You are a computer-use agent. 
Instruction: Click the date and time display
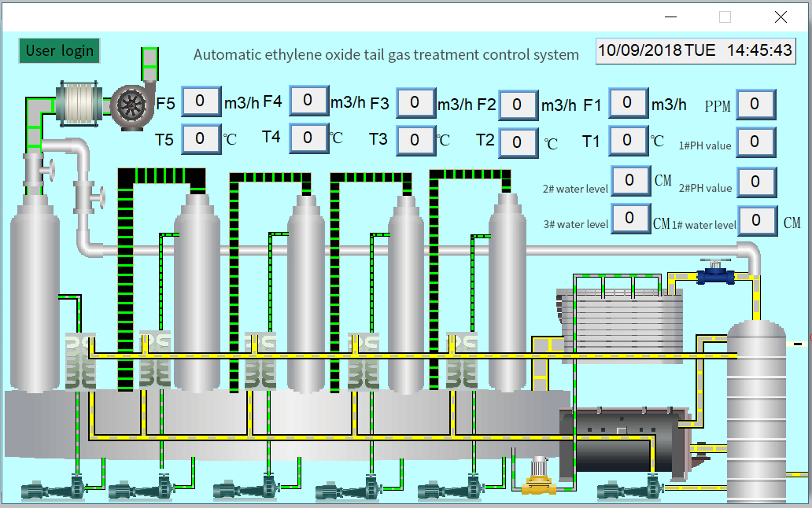(x=695, y=50)
